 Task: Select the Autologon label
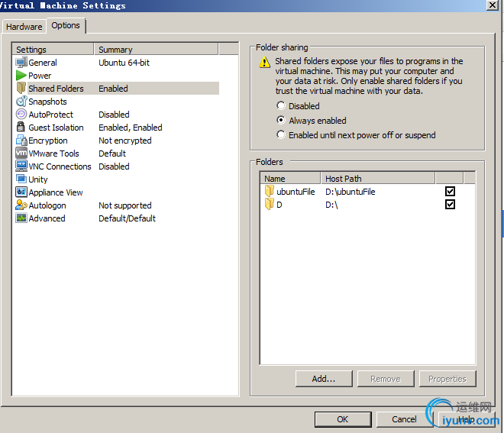click(47, 205)
